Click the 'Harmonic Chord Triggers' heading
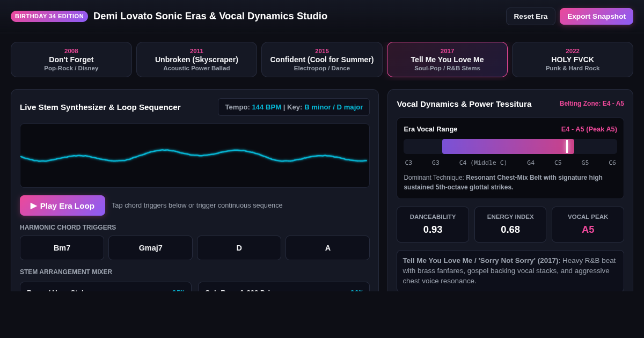 click(68, 227)
